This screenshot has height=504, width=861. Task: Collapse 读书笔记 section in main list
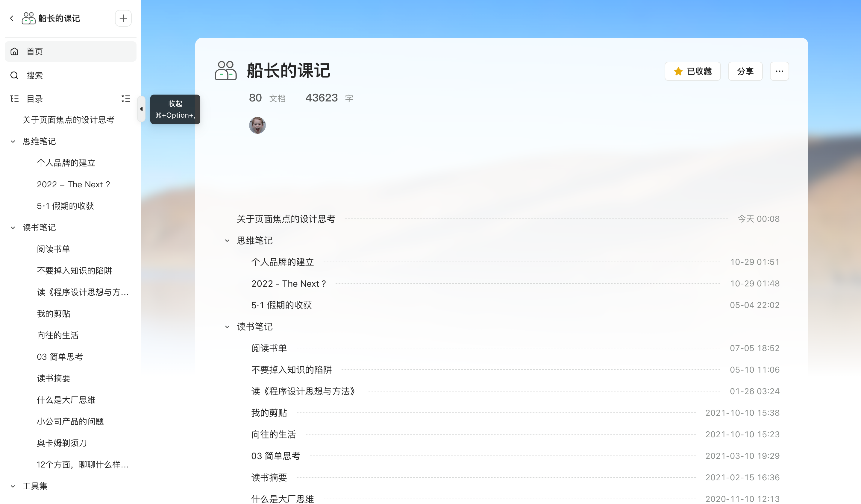(x=227, y=327)
